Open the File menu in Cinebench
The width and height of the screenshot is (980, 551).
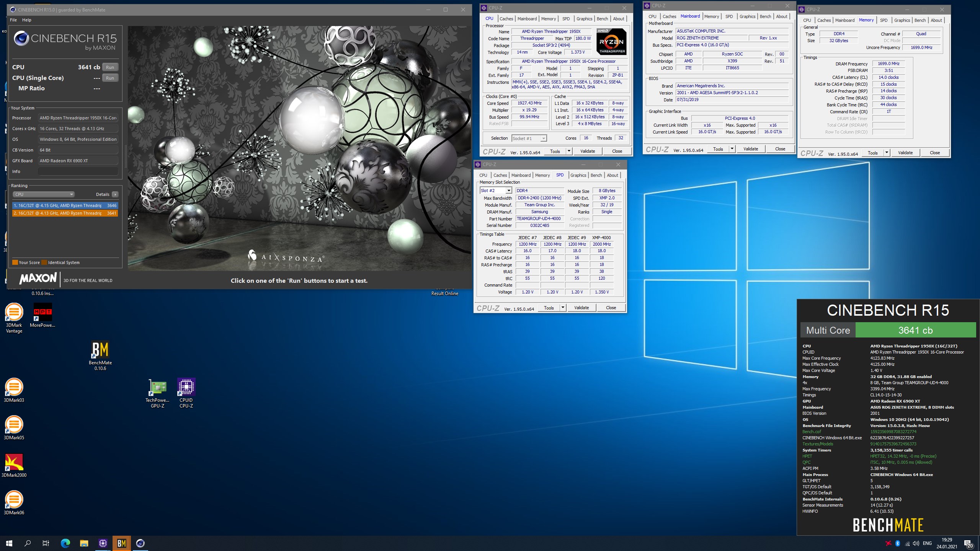tap(13, 20)
